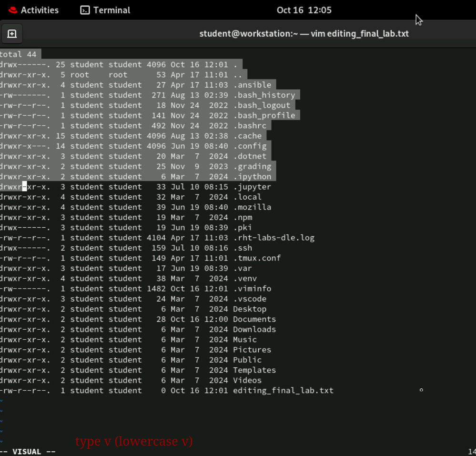Image resolution: width=476 pixels, height=456 pixels.
Task: Click on the .ssh directory name
Action: tap(243, 248)
